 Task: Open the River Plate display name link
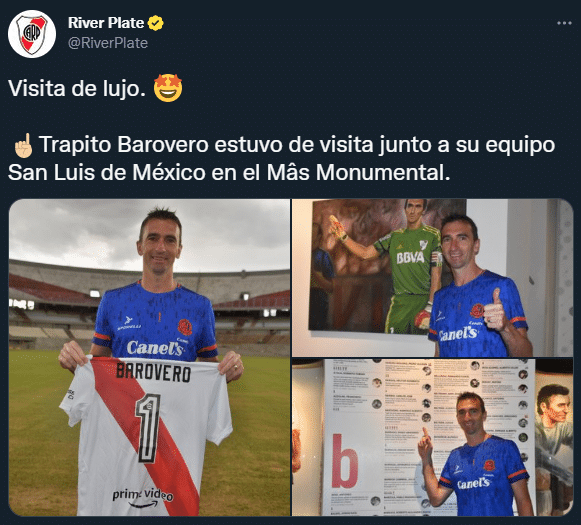tap(106, 23)
